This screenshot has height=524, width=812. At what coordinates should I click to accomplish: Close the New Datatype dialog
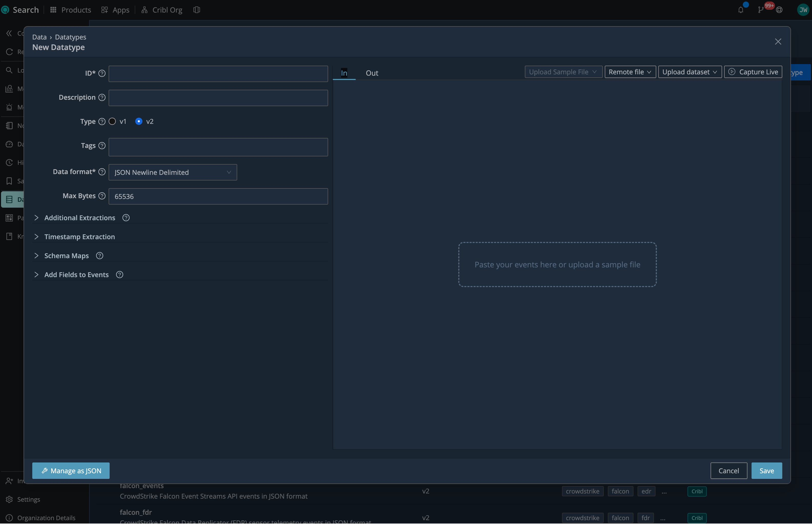click(778, 42)
